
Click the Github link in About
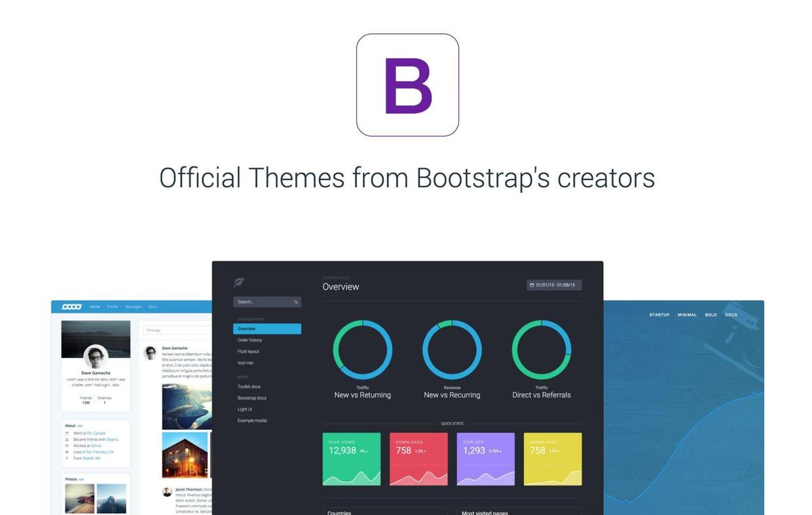coord(96,446)
